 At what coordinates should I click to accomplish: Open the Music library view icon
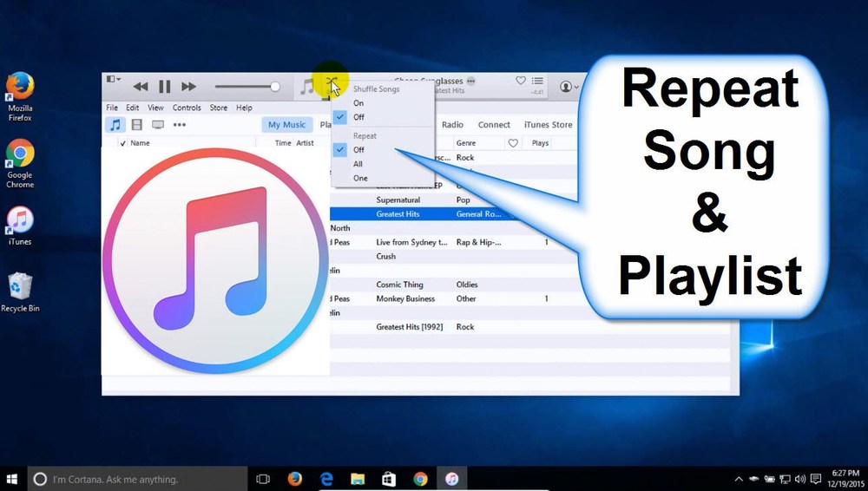point(115,125)
